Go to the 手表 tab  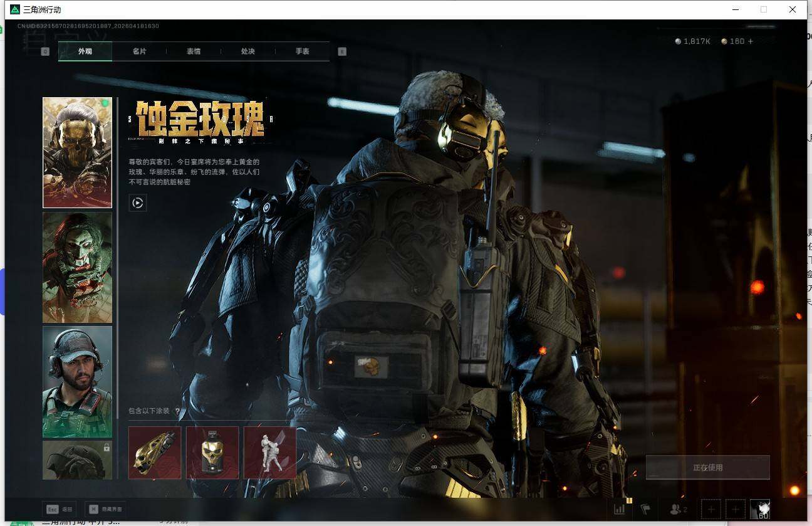click(303, 51)
